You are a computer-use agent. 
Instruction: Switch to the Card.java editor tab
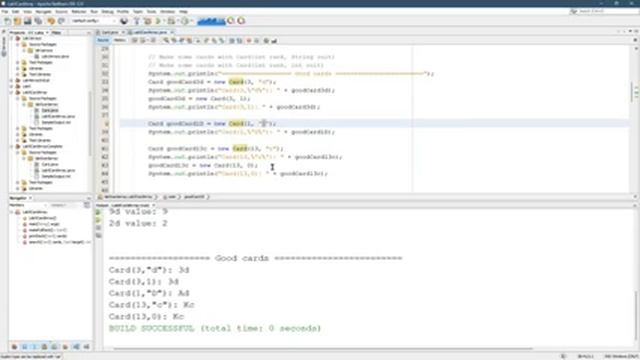tap(110, 32)
